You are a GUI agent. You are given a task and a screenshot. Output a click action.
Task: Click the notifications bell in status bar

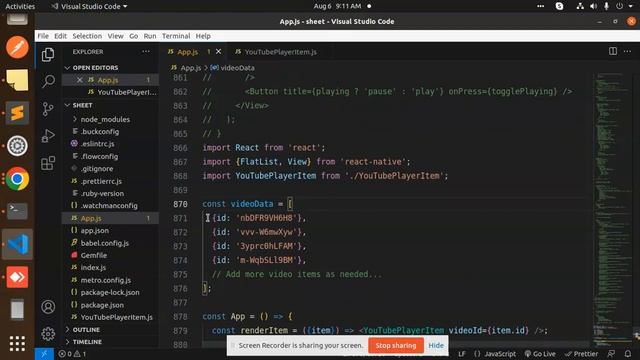[x=628, y=354]
